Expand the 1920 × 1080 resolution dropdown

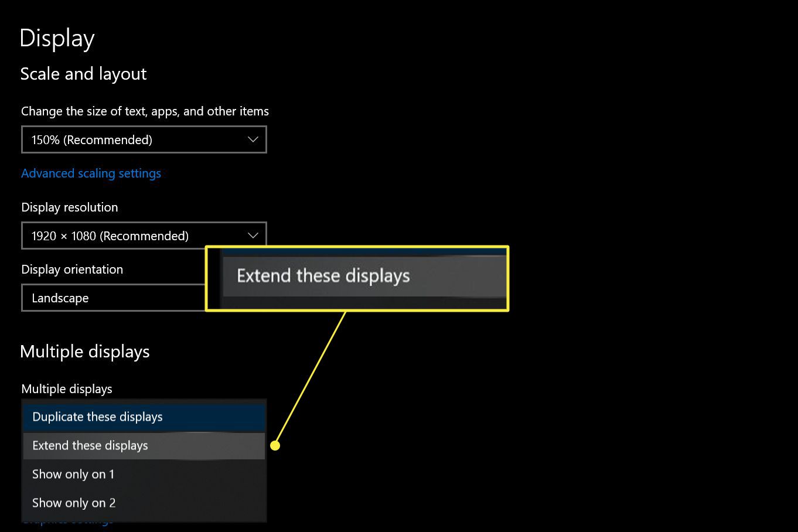(144, 236)
